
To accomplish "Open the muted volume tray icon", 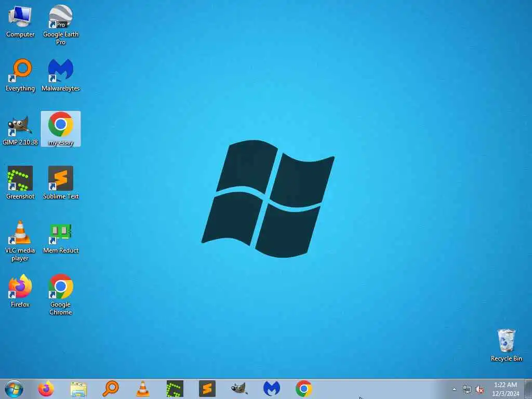I will [x=480, y=390].
